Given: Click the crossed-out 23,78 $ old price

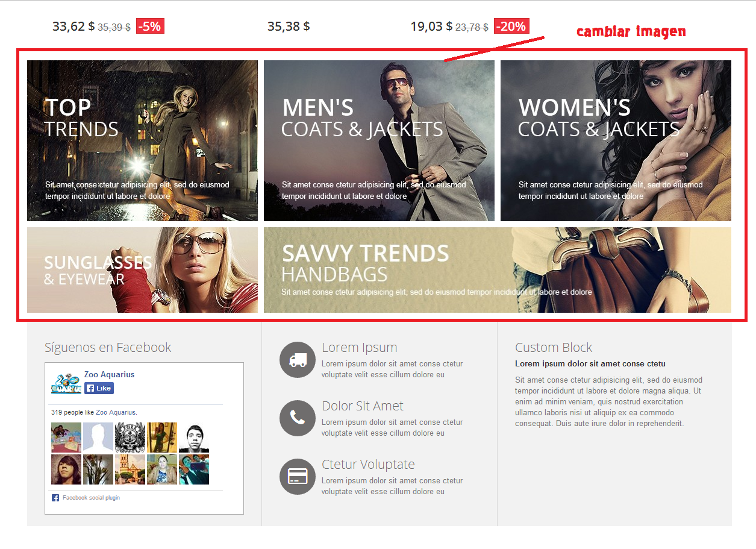Looking at the screenshot, I should (472, 27).
